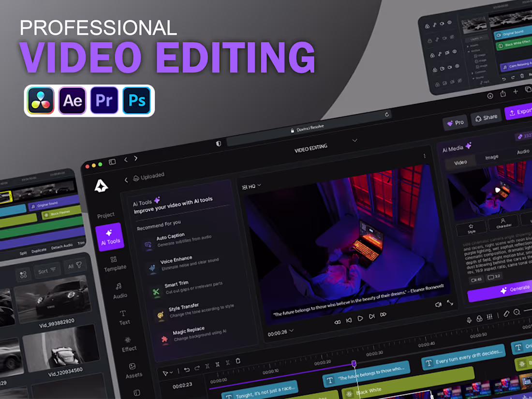Viewport: 532px width, 399px height.
Task: Open Template in the left sidebar
Action: (115, 264)
